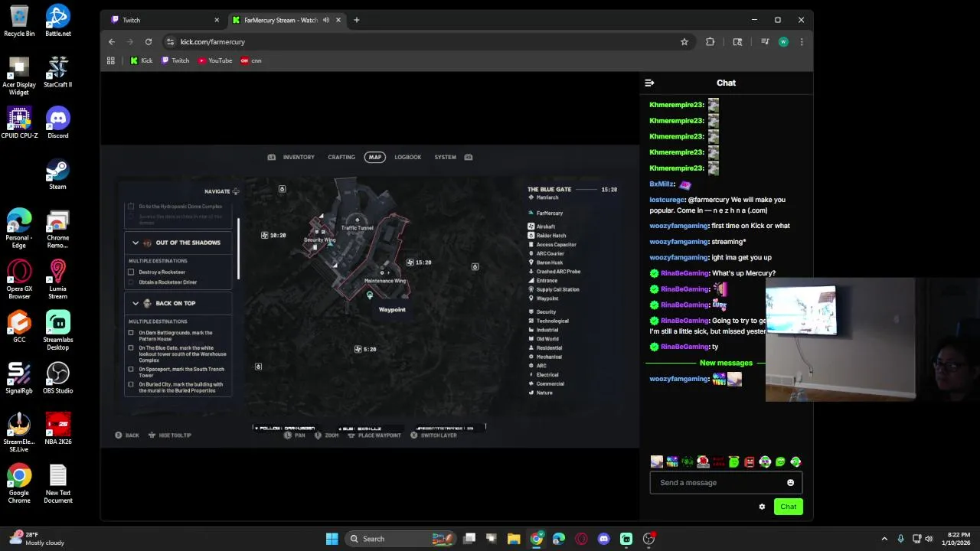
Task: Check On Dam Battlegrounds Pattern House objective
Action: tap(131, 333)
